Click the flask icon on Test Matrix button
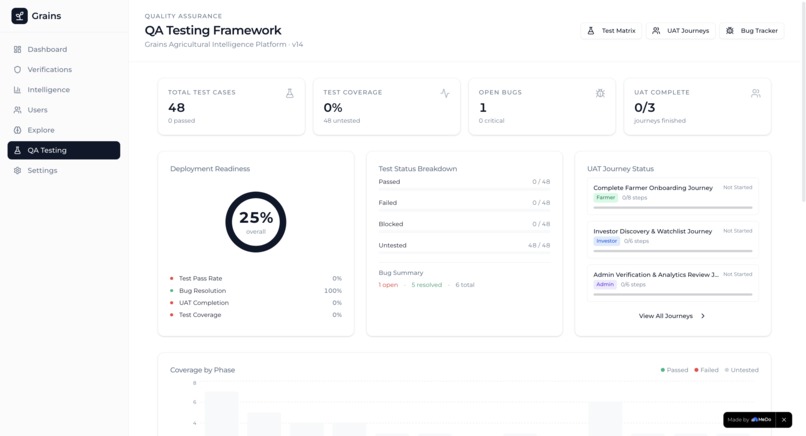The width and height of the screenshot is (806, 436). (591, 31)
